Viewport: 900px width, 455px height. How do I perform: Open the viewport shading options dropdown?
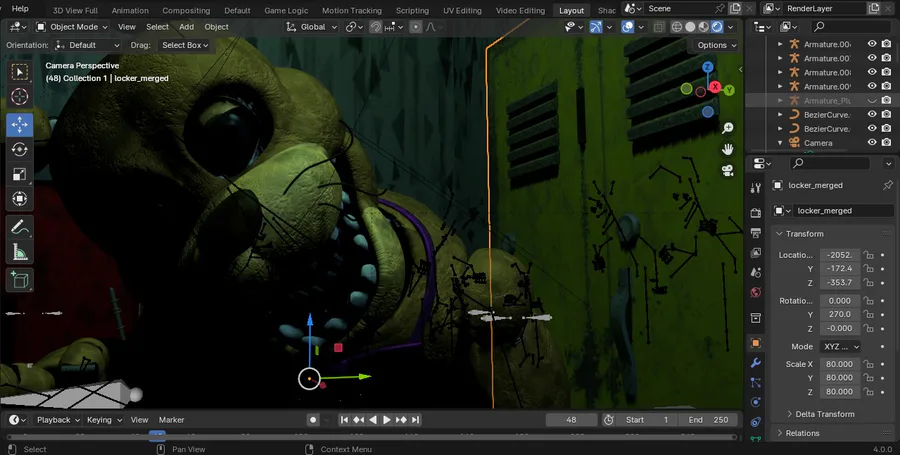click(x=731, y=27)
